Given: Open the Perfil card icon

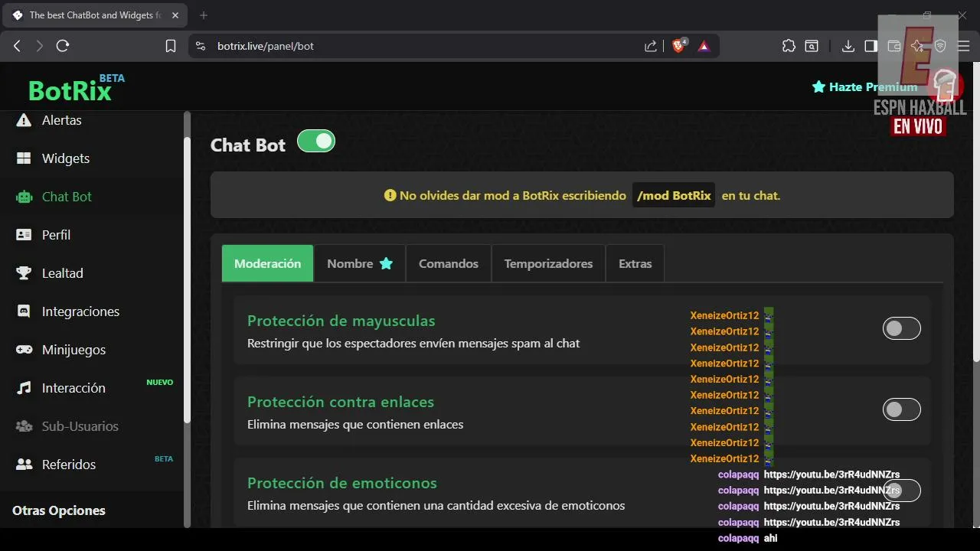Looking at the screenshot, I should click(x=24, y=235).
